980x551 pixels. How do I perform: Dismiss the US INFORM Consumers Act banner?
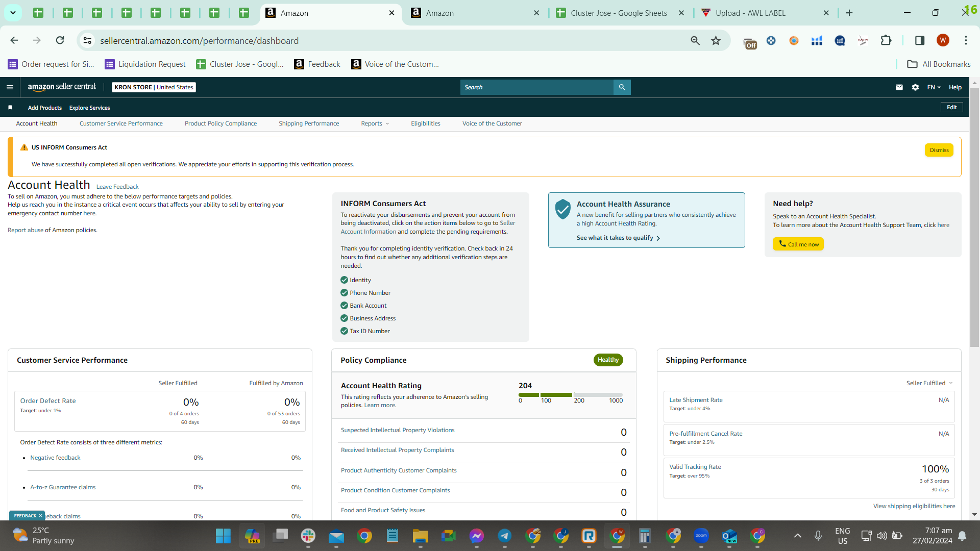939,150
